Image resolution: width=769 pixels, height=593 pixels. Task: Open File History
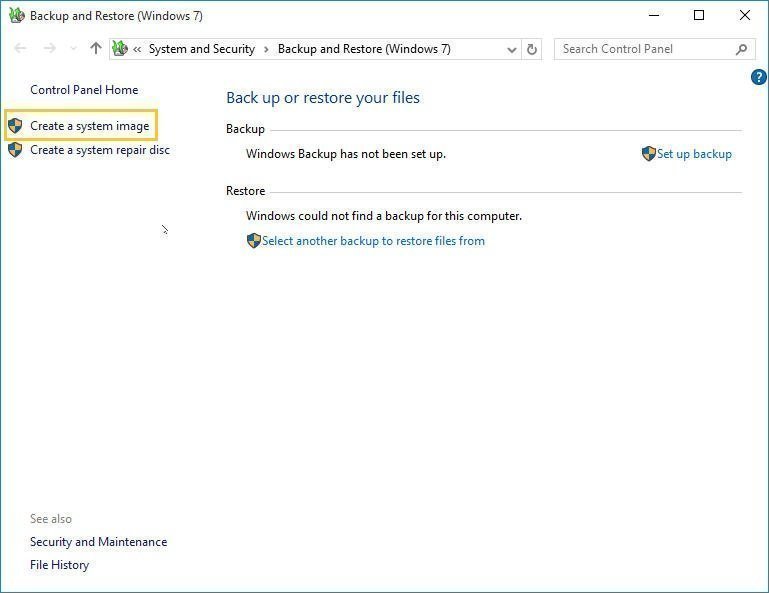(59, 565)
